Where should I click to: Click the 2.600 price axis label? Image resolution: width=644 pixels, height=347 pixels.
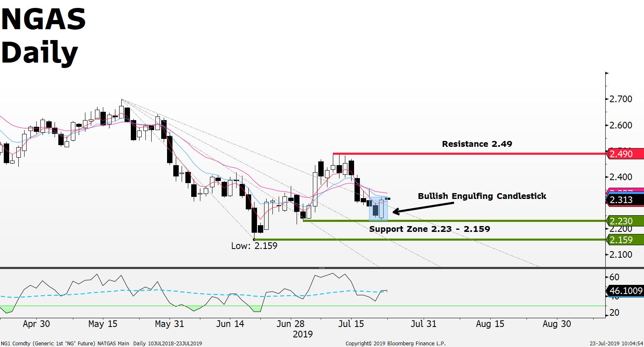coord(621,125)
